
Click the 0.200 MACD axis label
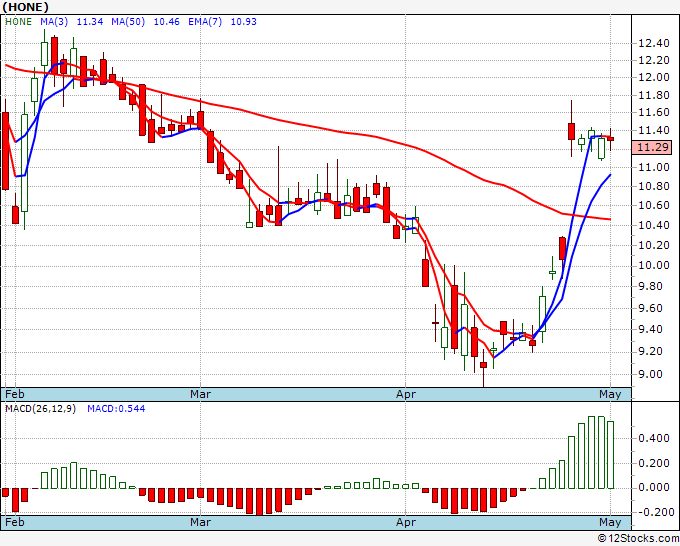coord(654,463)
